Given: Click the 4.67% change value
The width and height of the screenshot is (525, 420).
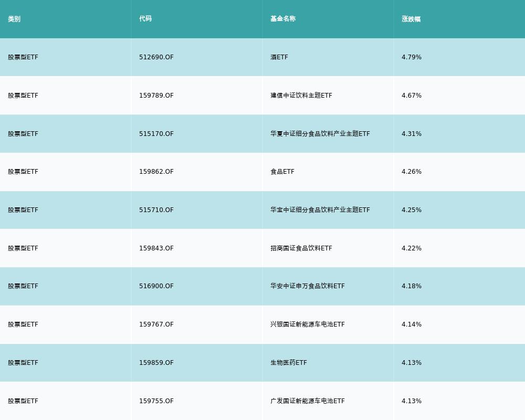Looking at the screenshot, I should 412,96.
